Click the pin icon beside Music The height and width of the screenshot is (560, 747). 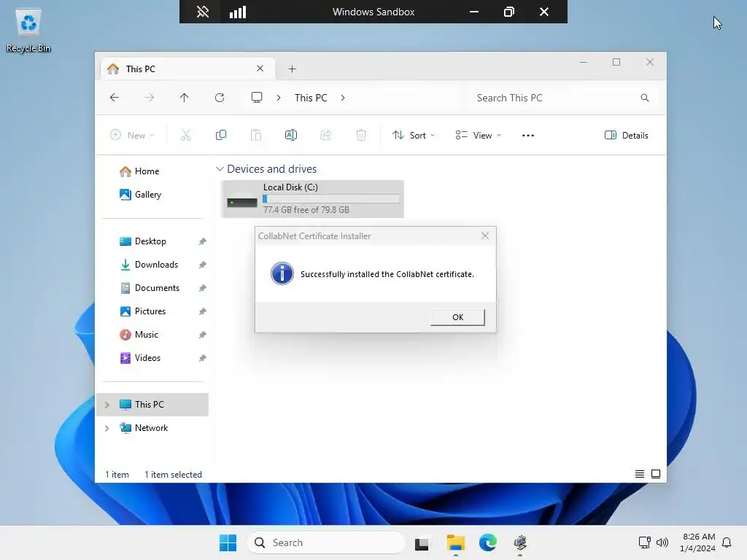(x=203, y=335)
